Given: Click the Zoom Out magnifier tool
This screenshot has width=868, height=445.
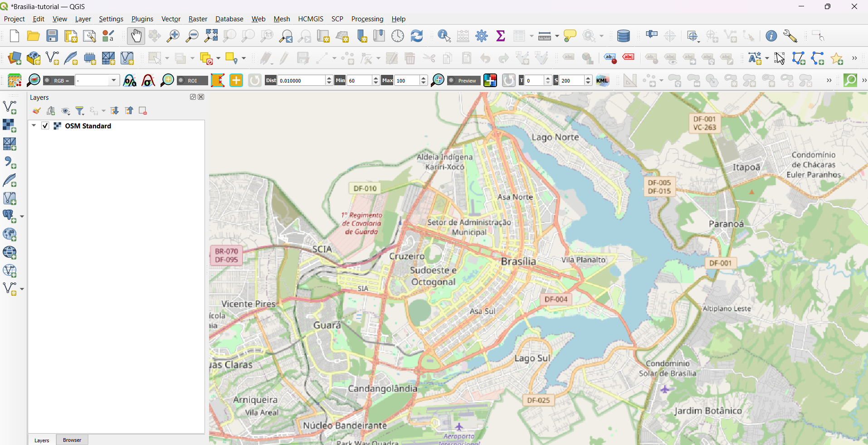Looking at the screenshot, I should 192,36.
